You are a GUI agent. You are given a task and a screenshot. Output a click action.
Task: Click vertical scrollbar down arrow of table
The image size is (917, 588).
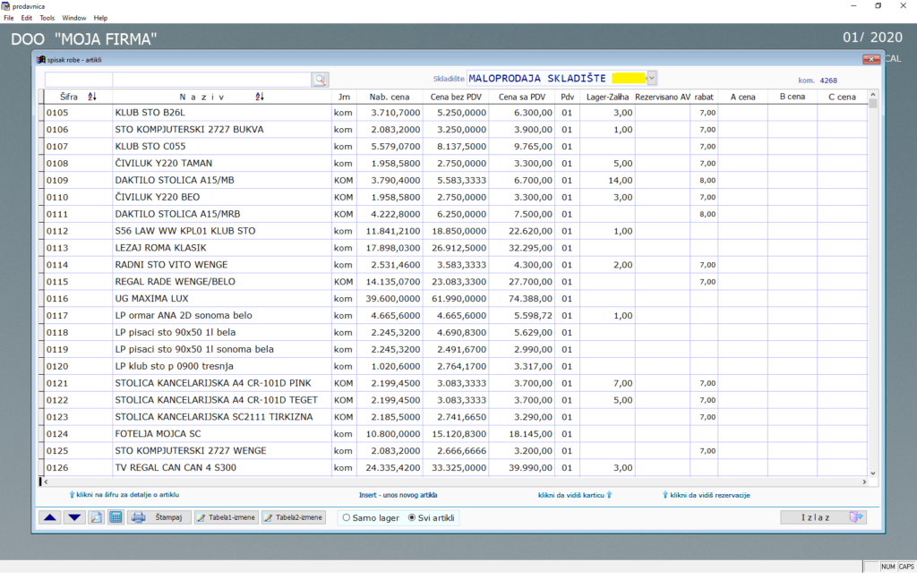coord(872,473)
